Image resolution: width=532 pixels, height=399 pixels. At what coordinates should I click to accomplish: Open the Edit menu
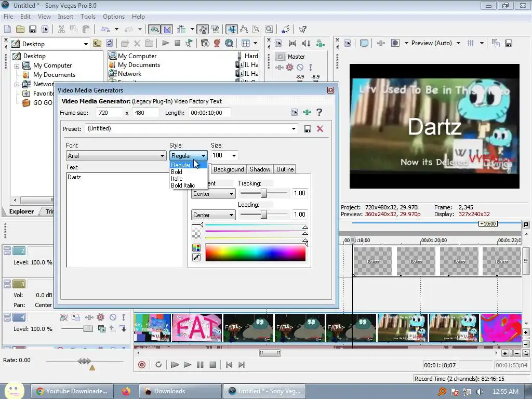[25, 16]
